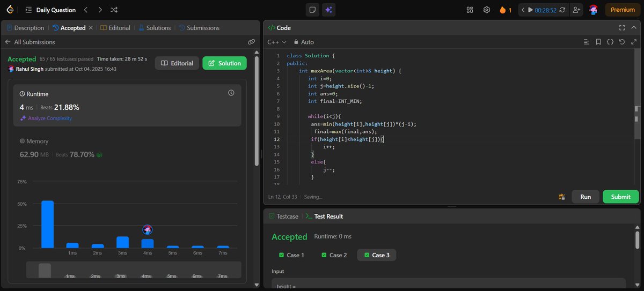
Task: Click the debugger bug icon beside Run
Action: pos(561,197)
